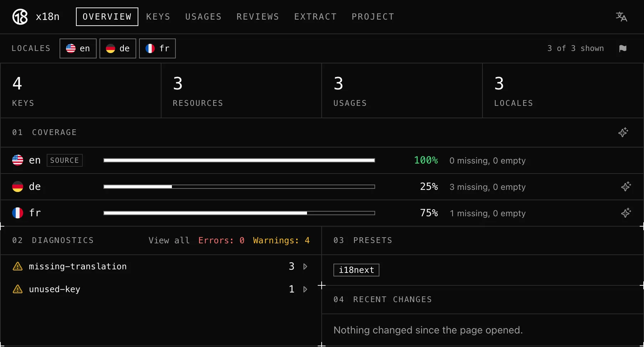Expand the unused-key diagnostics row
Image resolution: width=644 pixels, height=347 pixels.
161,289
